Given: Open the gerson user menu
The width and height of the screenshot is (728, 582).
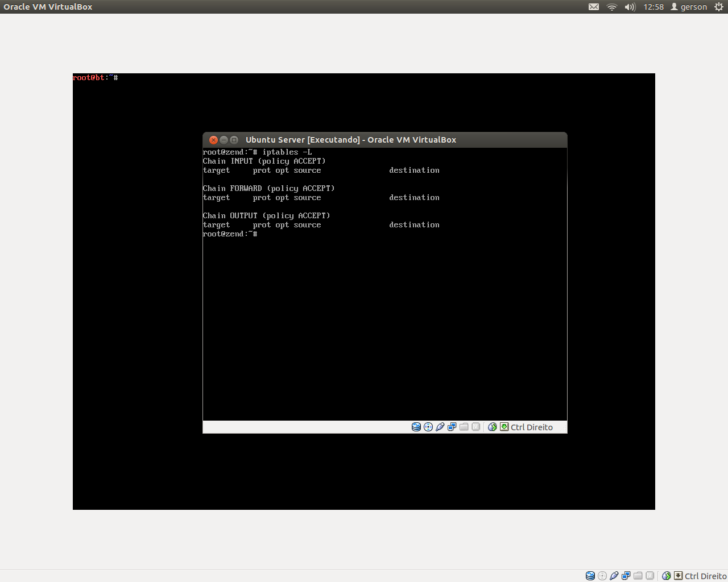Looking at the screenshot, I should (x=689, y=7).
